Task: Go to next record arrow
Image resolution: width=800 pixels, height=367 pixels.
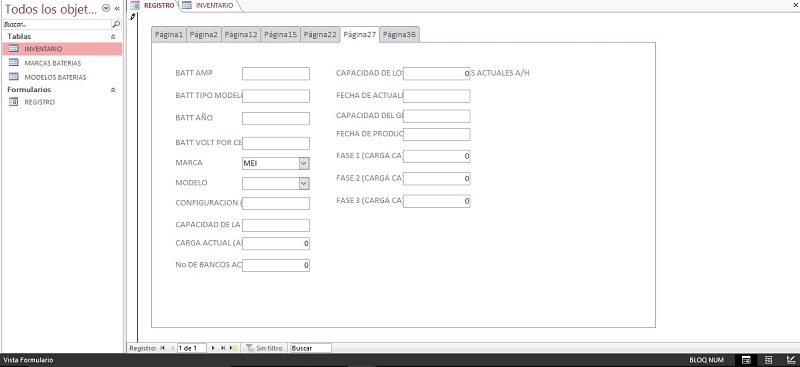Action: [x=213, y=348]
